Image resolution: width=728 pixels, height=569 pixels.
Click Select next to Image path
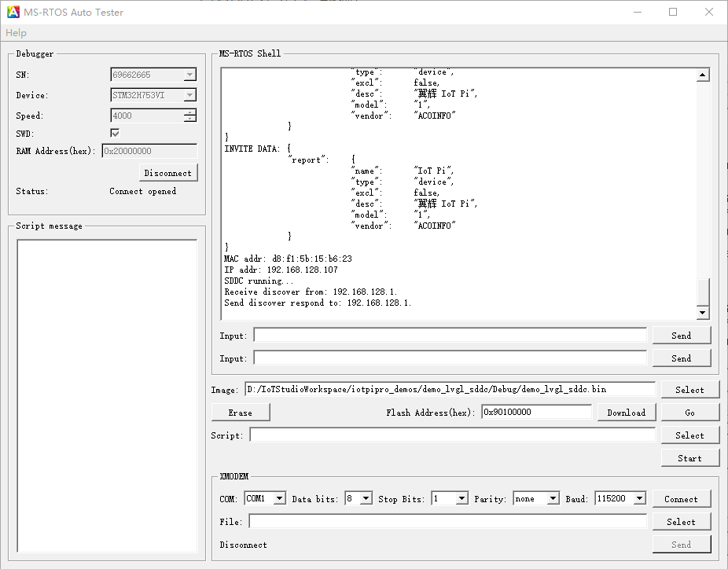pyautogui.click(x=689, y=390)
